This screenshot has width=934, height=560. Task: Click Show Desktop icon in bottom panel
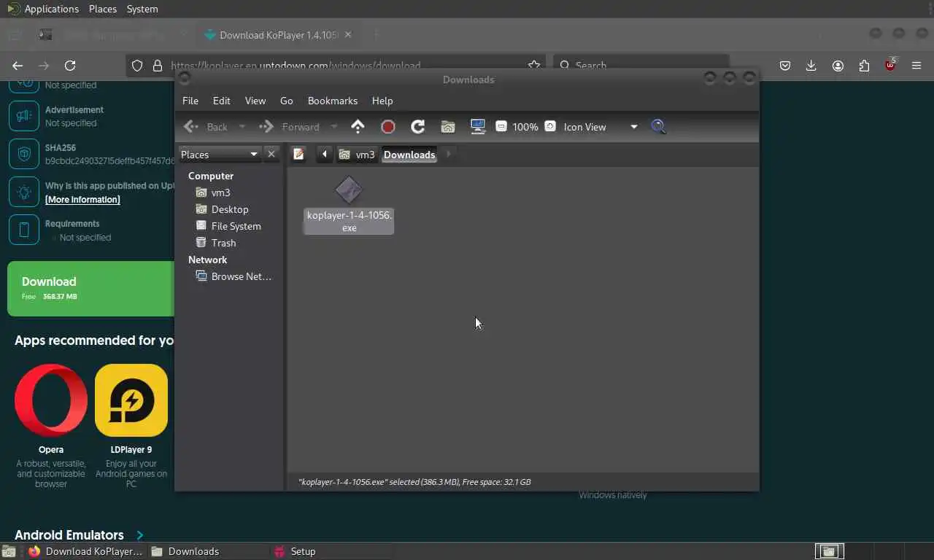9,551
